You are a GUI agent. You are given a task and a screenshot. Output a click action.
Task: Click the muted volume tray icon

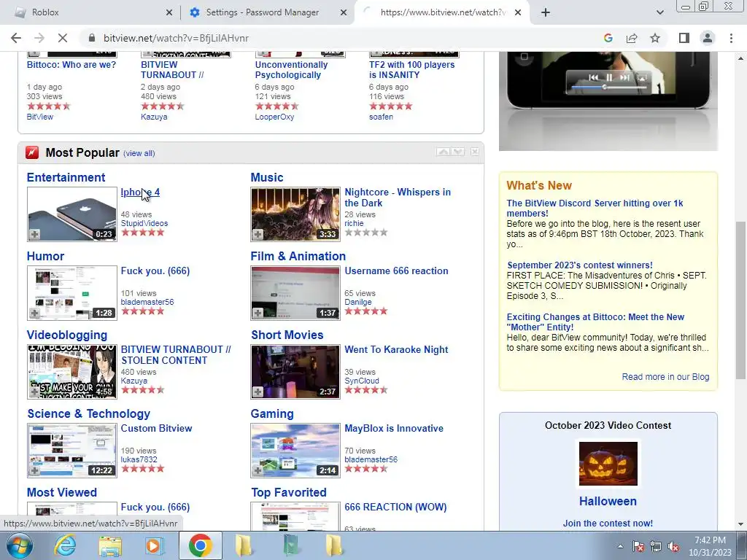[673, 547]
